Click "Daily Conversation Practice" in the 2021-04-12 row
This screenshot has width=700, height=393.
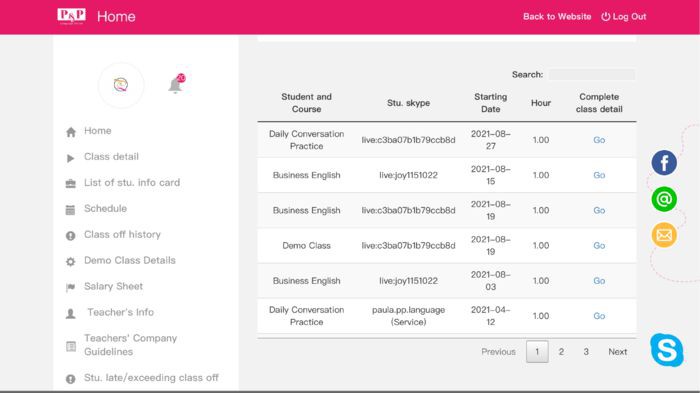tap(306, 316)
